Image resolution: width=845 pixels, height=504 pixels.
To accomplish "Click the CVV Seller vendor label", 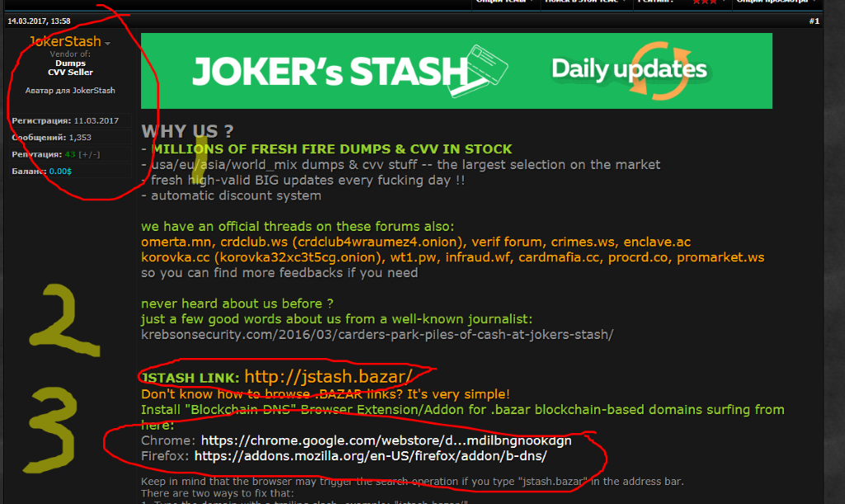I will click(70, 72).
